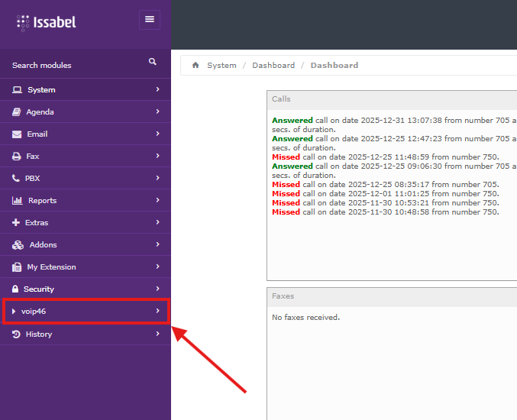Open the Fax menu item
517x420 pixels.
[x=86, y=156]
